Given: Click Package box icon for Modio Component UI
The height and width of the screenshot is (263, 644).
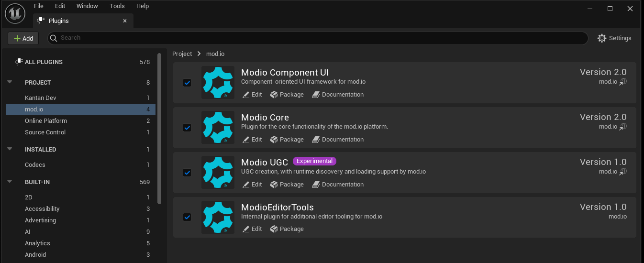Looking at the screenshot, I should [x=274, y=95].
